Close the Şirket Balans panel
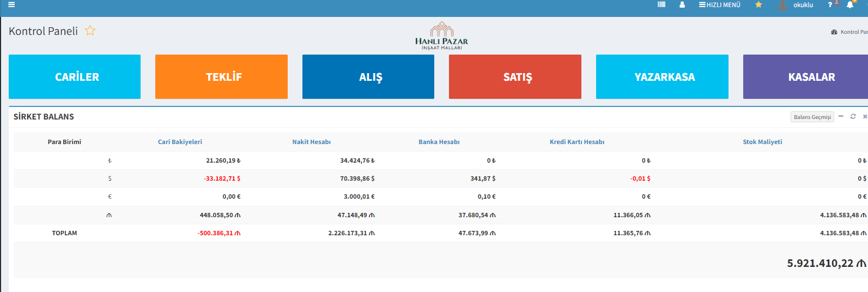The image size is (868, 292). click(x=865, y=116)
